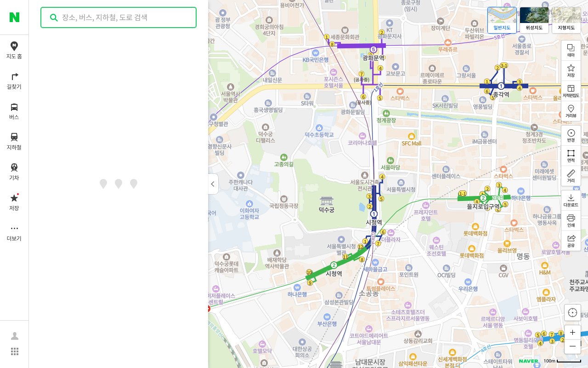Go to 지도 홈 map home
588x368 pixels.
point(14,51)
